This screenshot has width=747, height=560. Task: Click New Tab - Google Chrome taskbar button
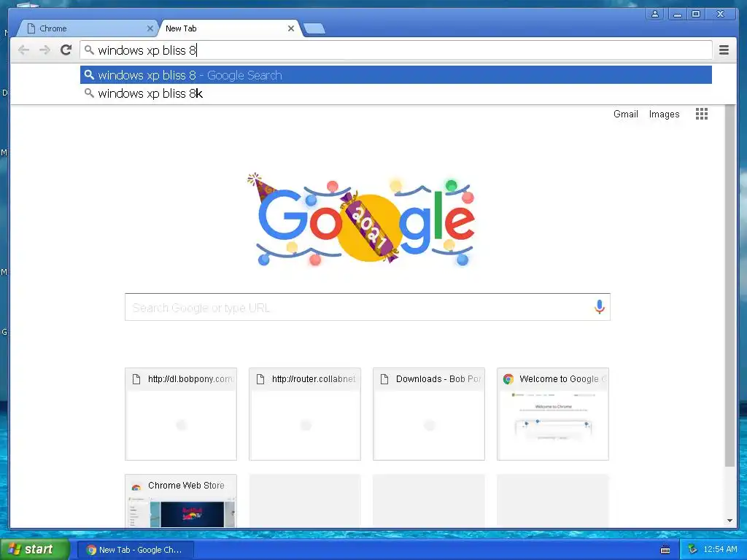136,550
